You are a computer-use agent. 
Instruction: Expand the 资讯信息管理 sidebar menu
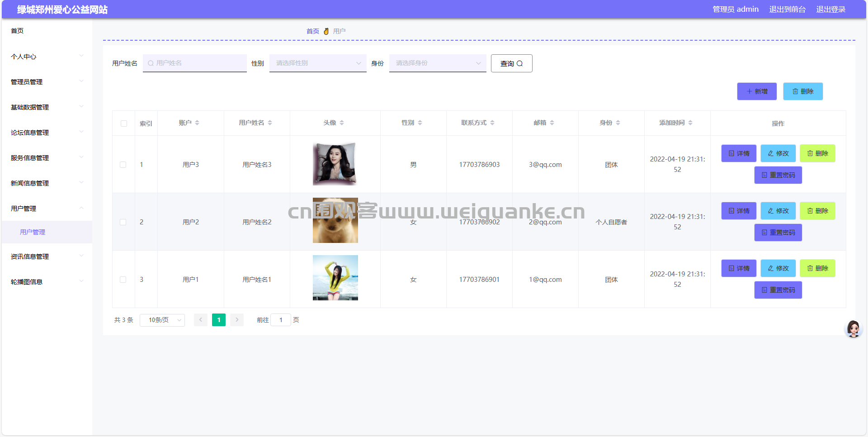pos(47,256)
